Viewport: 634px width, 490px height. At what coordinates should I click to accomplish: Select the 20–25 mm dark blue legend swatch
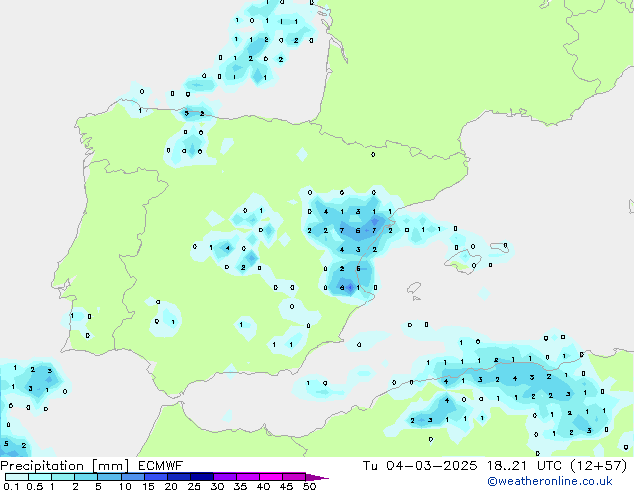(179, 477)
